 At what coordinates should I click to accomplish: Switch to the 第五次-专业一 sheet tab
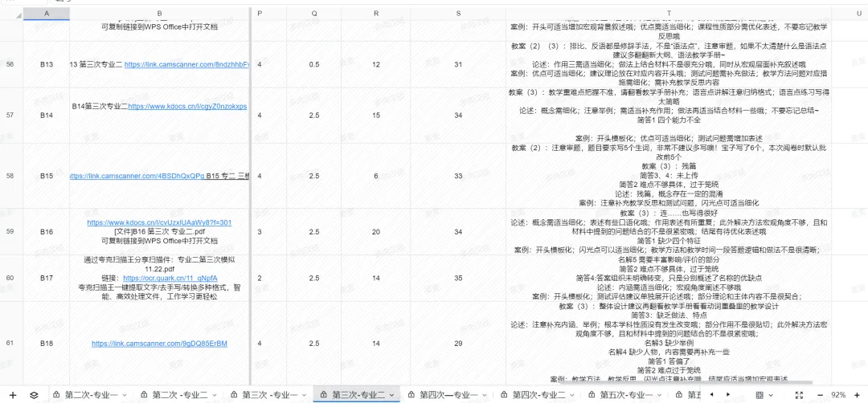point(627,395)
